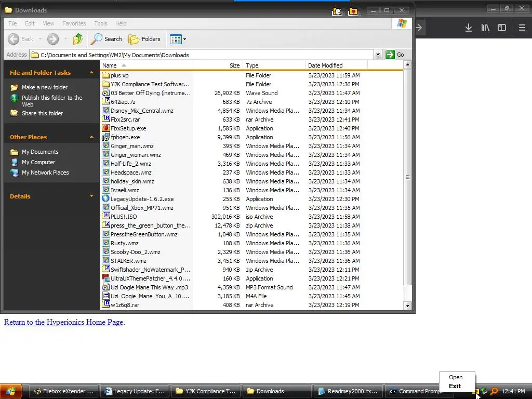Click Publish this folder to the Web

[x=52, y=101]
